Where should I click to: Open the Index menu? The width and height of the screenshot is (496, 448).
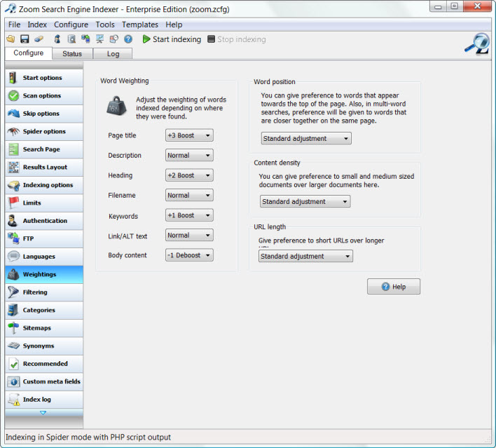(37, 25)
